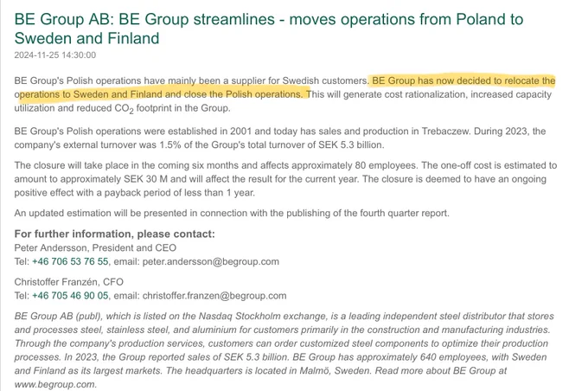
Task: Call Peter Andersson at +46 706 53 76 55
Action: [x=70, y=261]
